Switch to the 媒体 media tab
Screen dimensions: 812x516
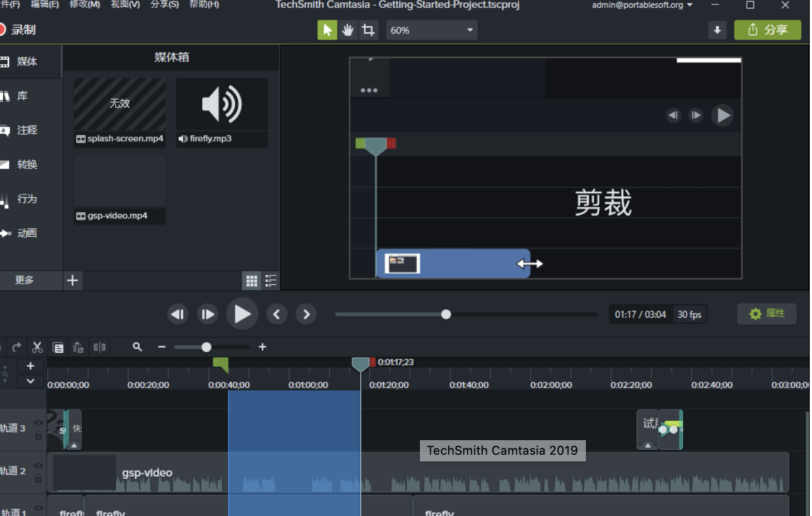tap(27, 61)
